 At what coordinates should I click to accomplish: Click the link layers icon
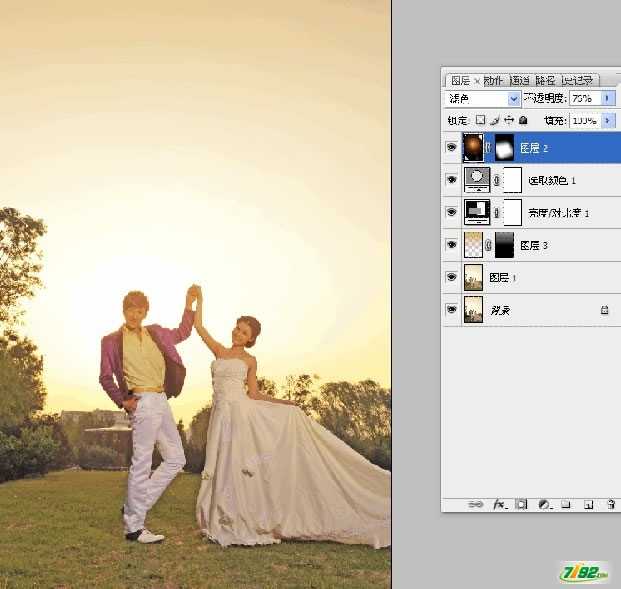[476, 505]
